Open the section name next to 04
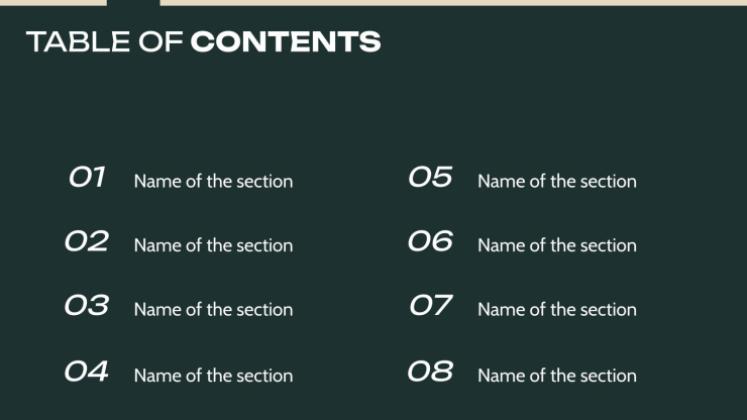 pyautogui.click(x=213, y=376)
